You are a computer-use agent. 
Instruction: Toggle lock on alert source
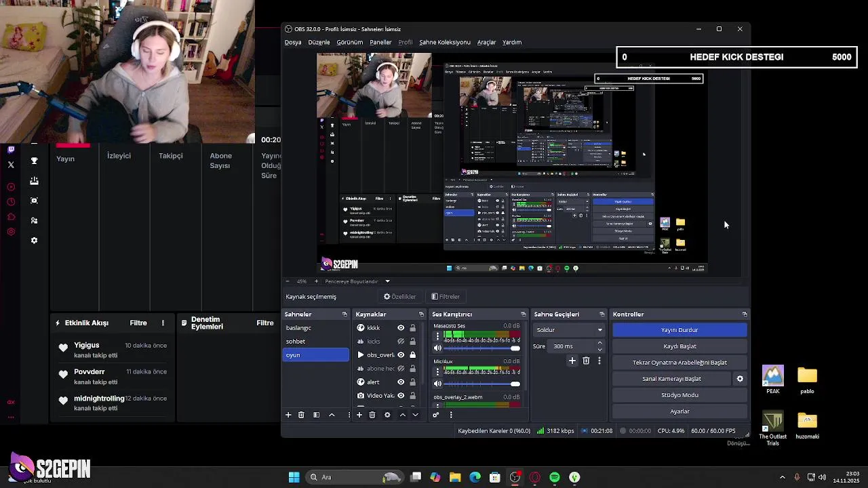412,382
